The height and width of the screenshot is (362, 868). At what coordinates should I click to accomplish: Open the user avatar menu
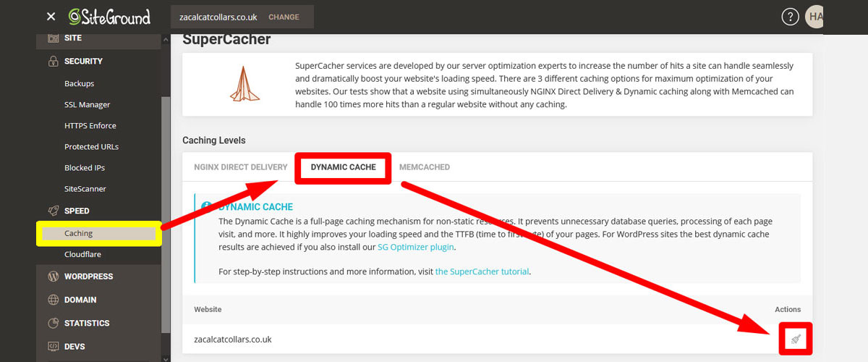coord(814,17)
